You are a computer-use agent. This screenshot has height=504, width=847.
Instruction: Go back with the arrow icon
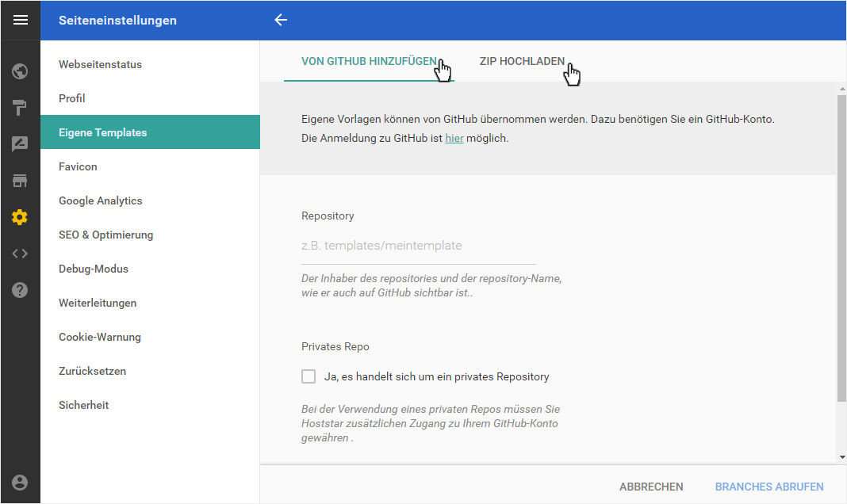point(281,20)
